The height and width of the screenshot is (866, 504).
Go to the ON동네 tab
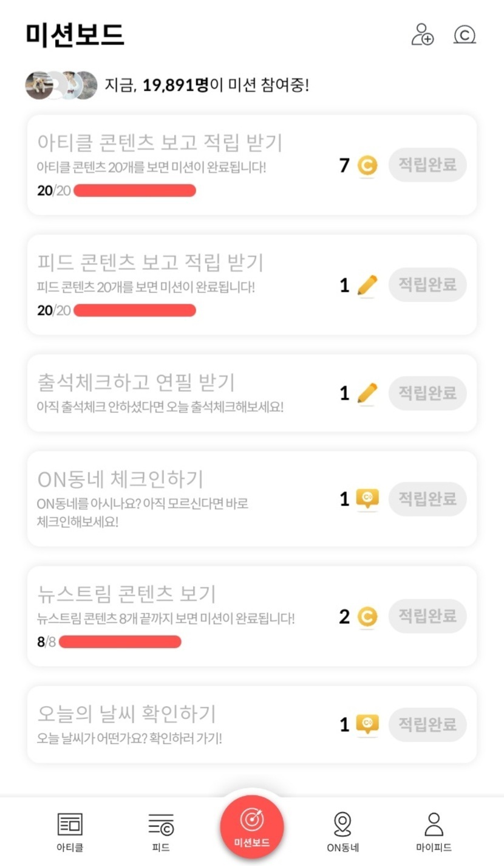tap(342, 831)
